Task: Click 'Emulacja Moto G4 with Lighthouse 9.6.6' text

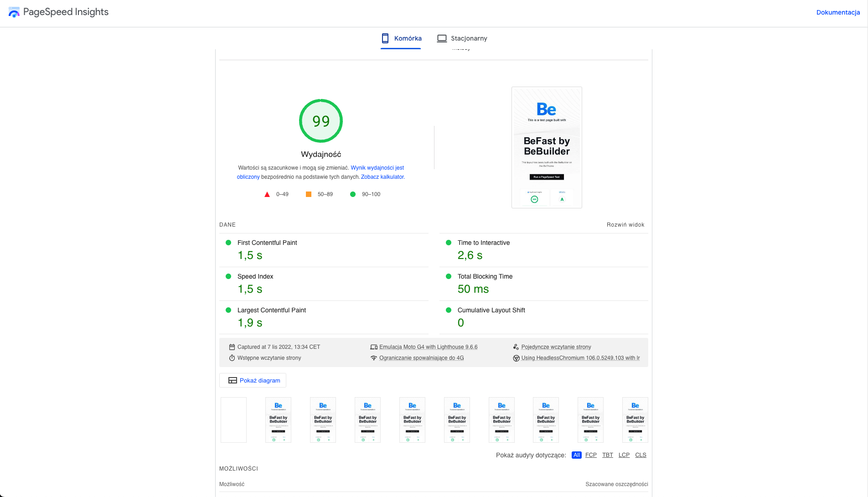Action: click(429, 347)
